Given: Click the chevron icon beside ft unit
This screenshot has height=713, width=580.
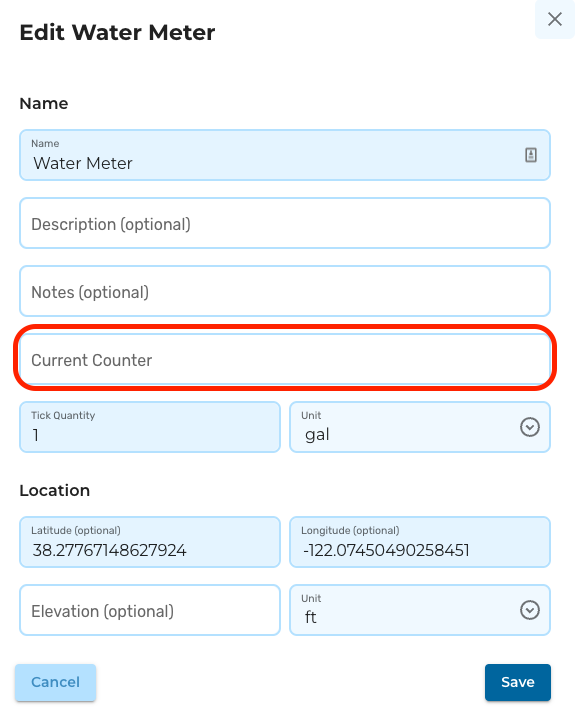Looking at the screenshot, I should click(530, 610).
